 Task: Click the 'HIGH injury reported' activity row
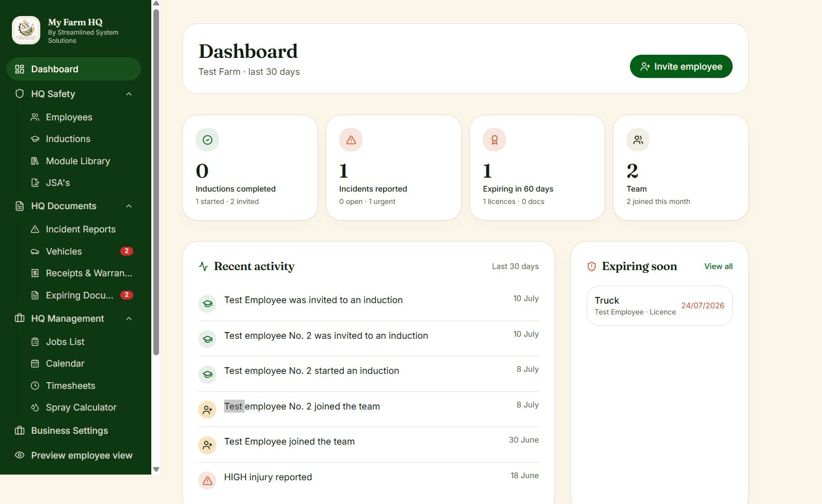click(369, 480)
